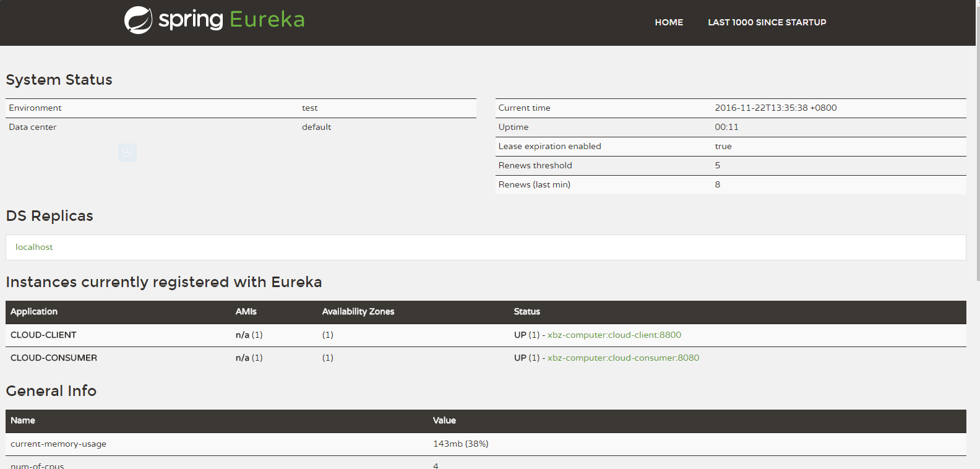Click the Renews (last min) label

(535, 184)
